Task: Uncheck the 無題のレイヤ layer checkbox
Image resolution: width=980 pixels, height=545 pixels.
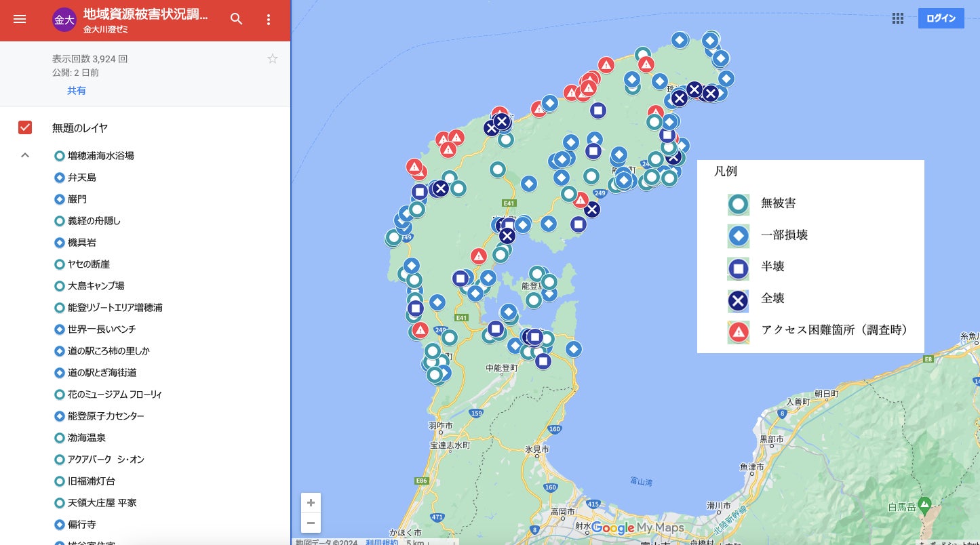Action: tap(25, 127)
